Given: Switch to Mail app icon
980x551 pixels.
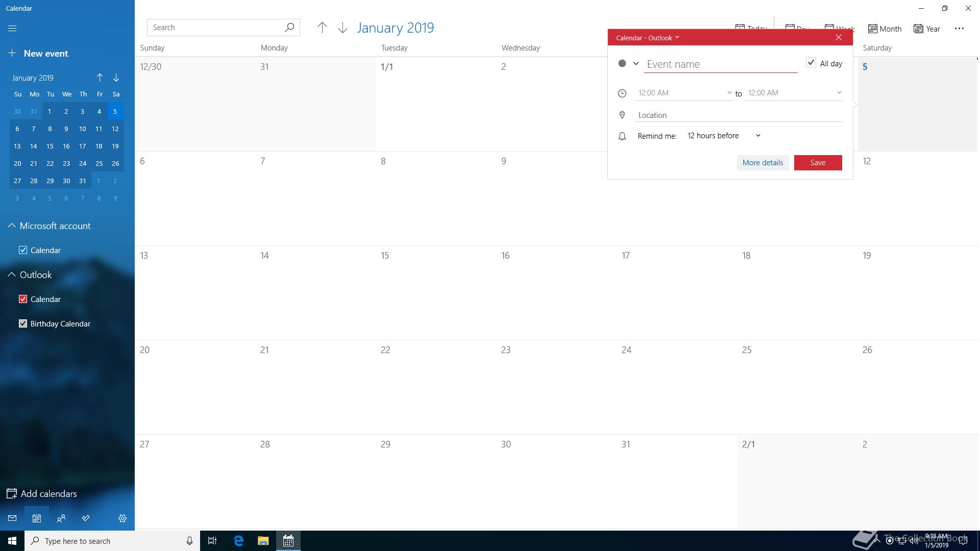Looking at the screenshot, I should pyautogui.click(x=12, y=518).
